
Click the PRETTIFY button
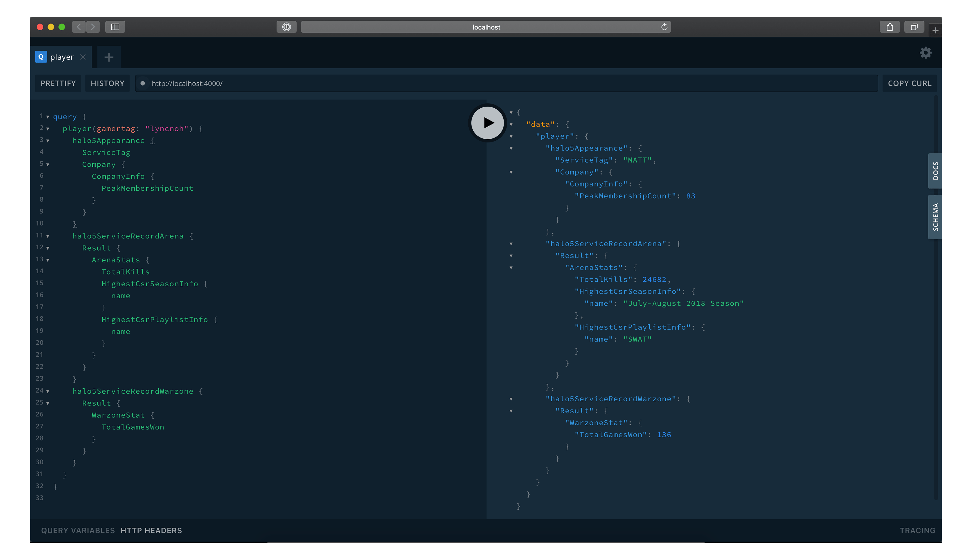tap(58, 84)
